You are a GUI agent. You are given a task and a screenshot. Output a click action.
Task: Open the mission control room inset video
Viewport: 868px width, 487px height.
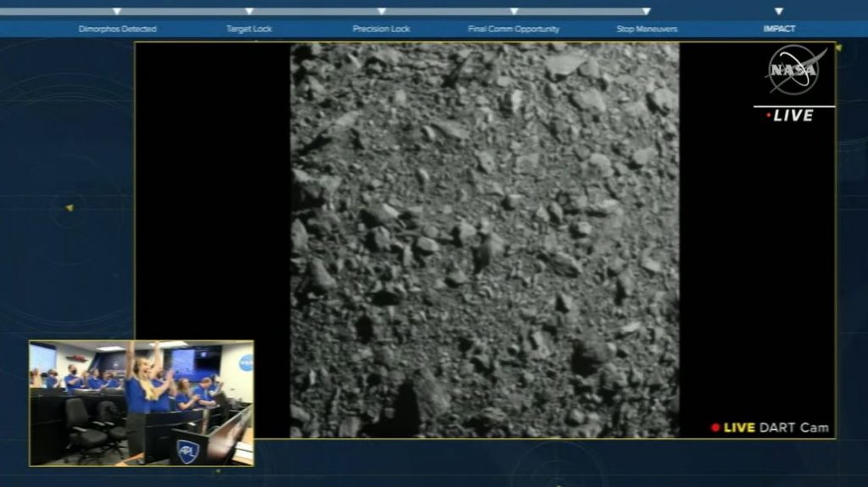141,403
